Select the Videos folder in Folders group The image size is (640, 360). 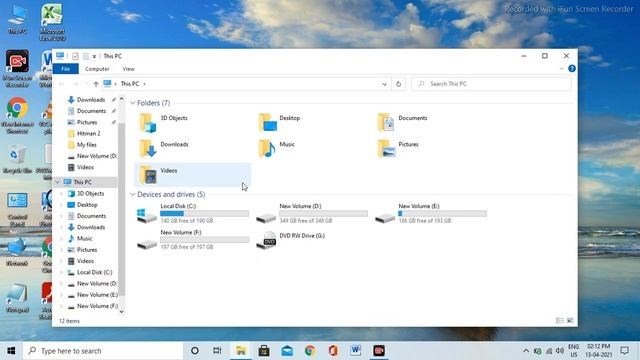coord(192,175)
